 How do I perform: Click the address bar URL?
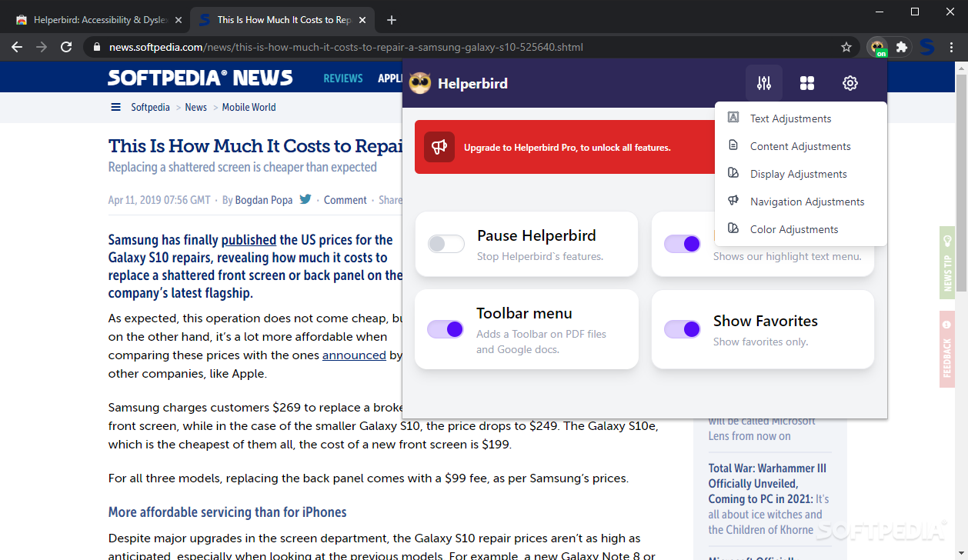click(346, 47)
